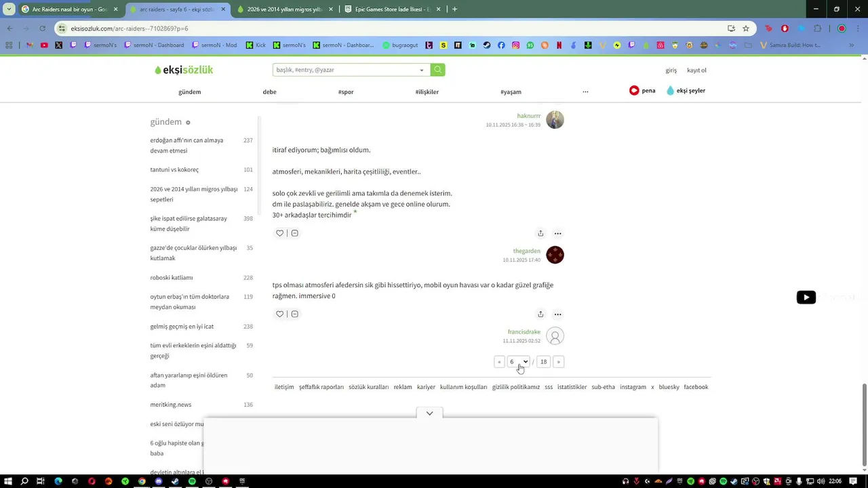Open topic gelmiş geçmiş en iyi icat

[201, 326]
